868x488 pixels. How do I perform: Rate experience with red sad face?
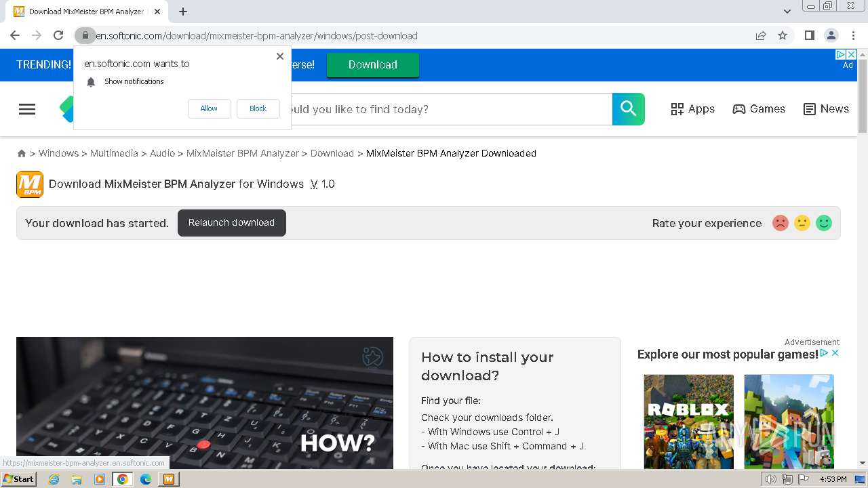click(781, 223)
